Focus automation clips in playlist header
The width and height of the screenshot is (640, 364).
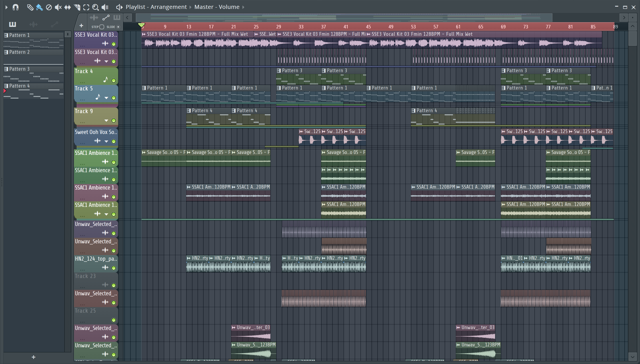pos(106,18)
